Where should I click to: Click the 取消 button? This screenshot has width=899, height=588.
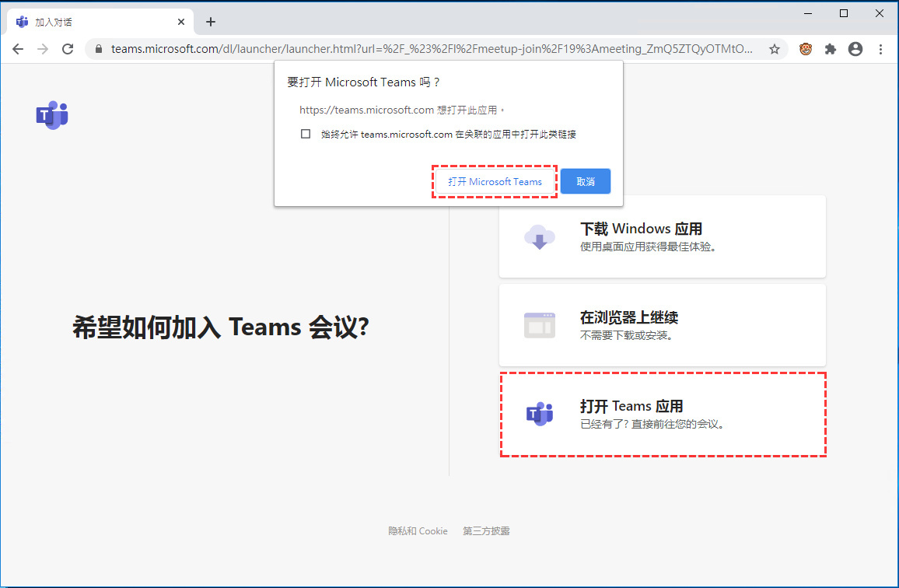[586, 181]
